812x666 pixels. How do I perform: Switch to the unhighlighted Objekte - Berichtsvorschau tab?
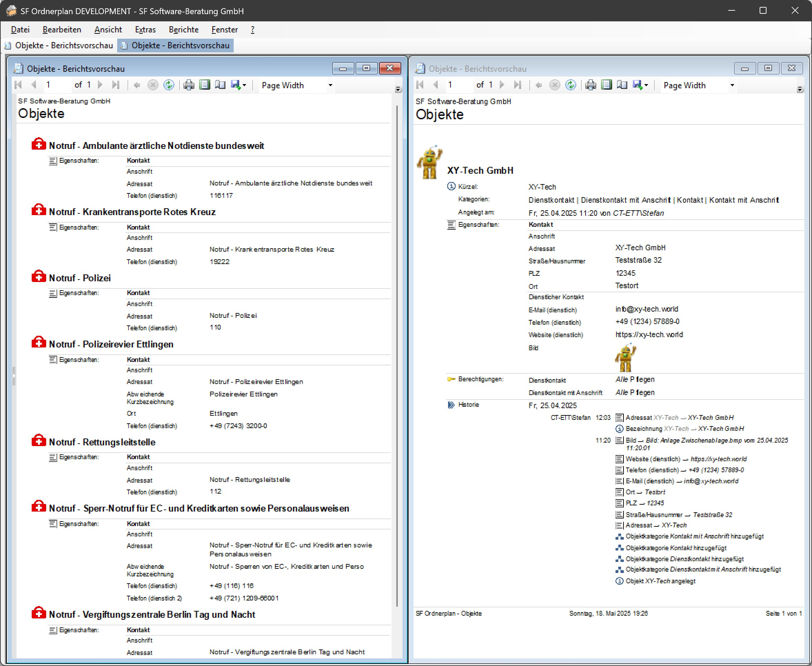[59, 45]
